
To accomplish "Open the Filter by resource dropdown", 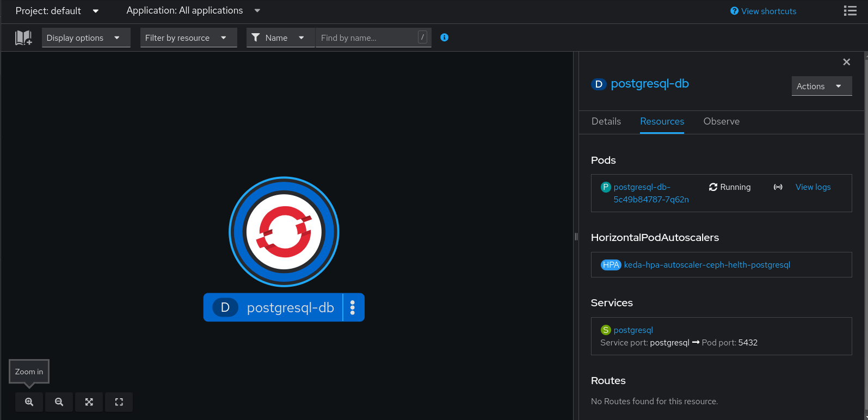I will tap(188, 38).
